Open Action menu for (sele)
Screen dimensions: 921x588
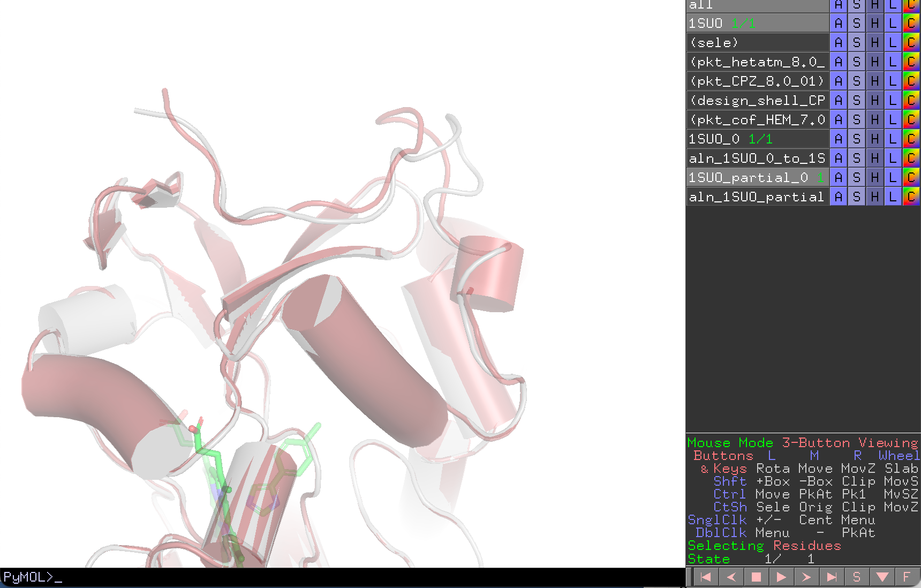tap(839, 42)
